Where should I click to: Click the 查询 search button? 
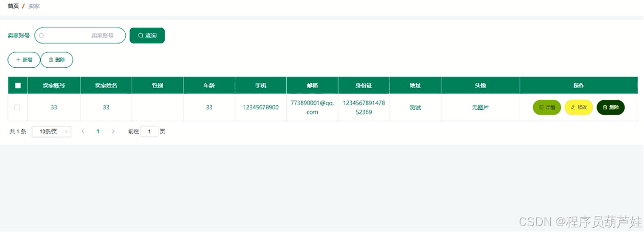[147, 35]
